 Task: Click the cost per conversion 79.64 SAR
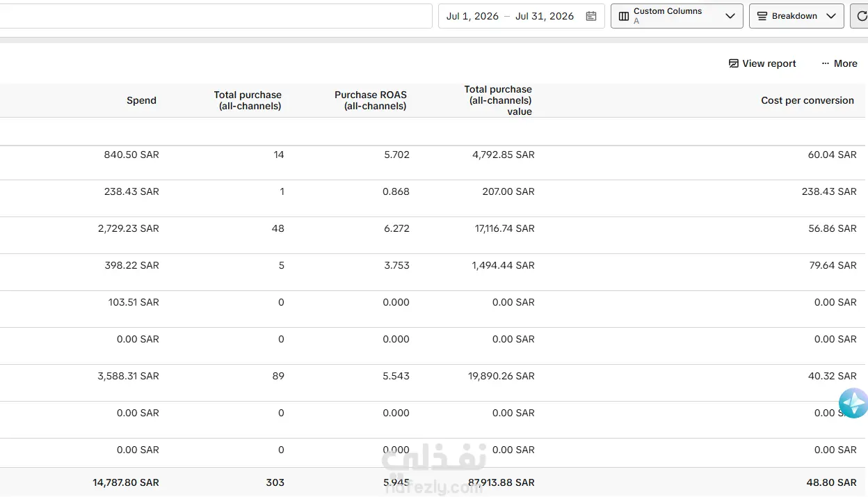pos(833,265)
